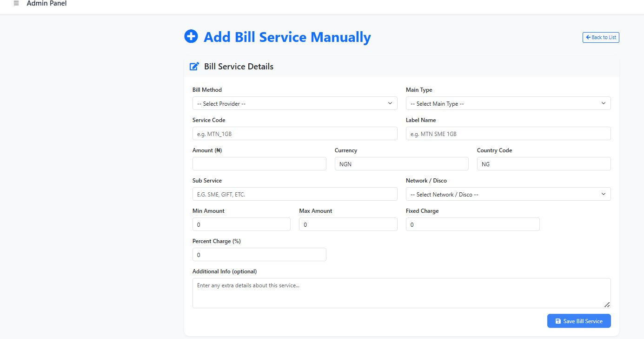
Task: Click the Currency field showing NGN
Action: (401, 164)
